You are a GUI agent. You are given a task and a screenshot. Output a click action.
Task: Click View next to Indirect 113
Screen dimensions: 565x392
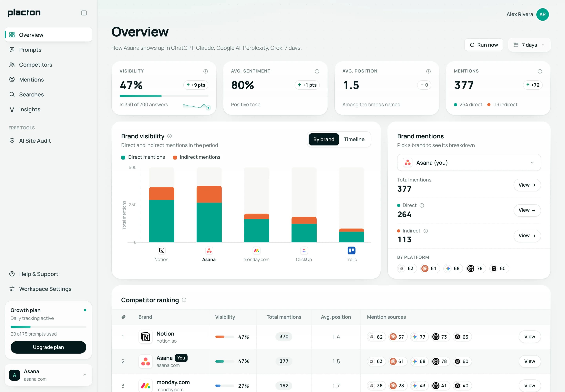tap(527, 236)
